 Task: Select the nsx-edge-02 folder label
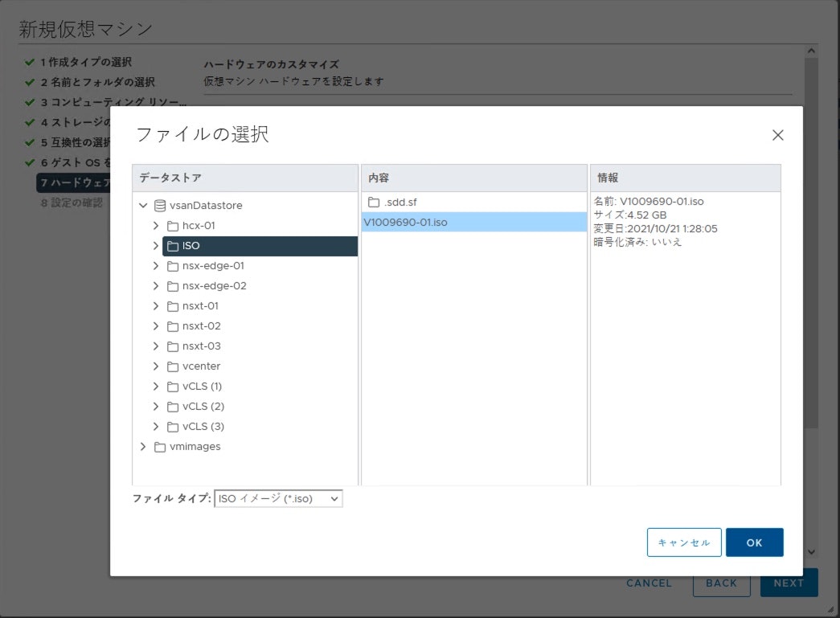(x=215, y=286)
